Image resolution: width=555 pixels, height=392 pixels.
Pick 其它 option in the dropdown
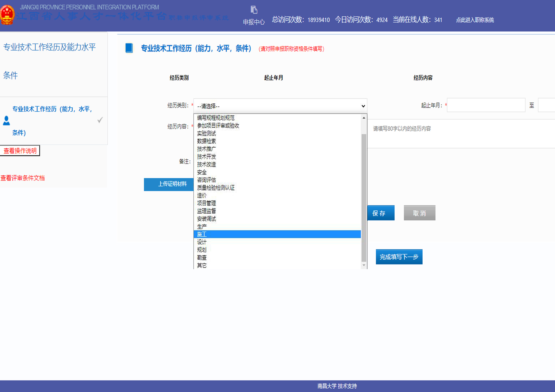coord(202,265)
